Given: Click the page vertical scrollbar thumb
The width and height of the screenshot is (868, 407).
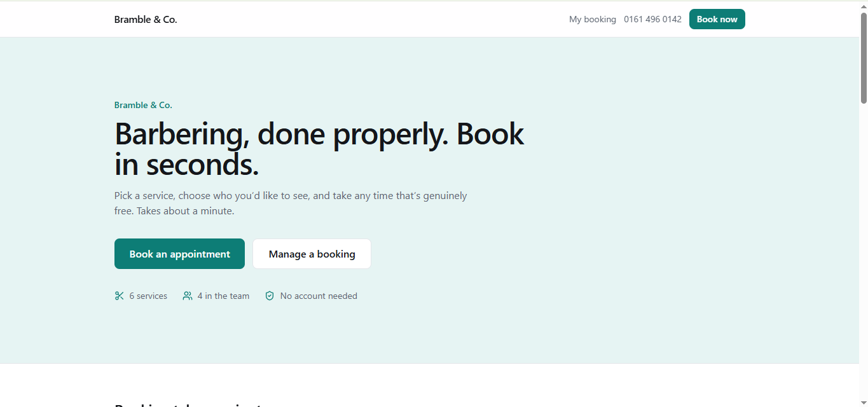Looking at the screenshot, I should pos(864,57).
